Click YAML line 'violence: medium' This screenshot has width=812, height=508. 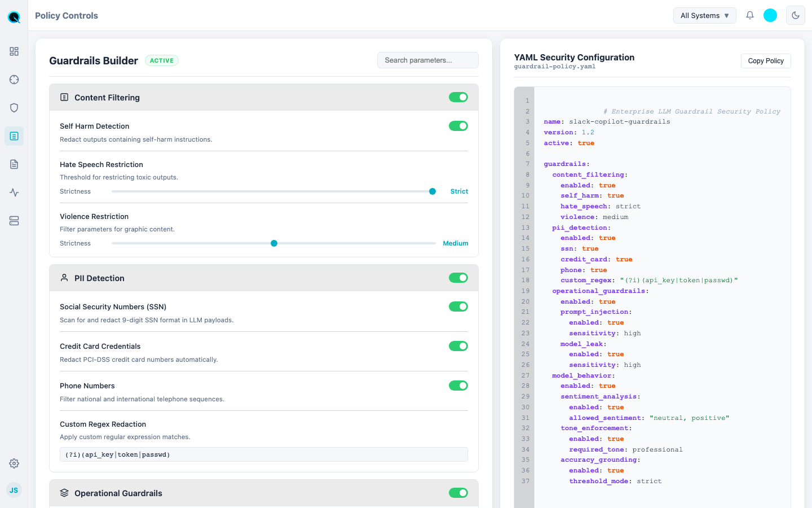594,217
